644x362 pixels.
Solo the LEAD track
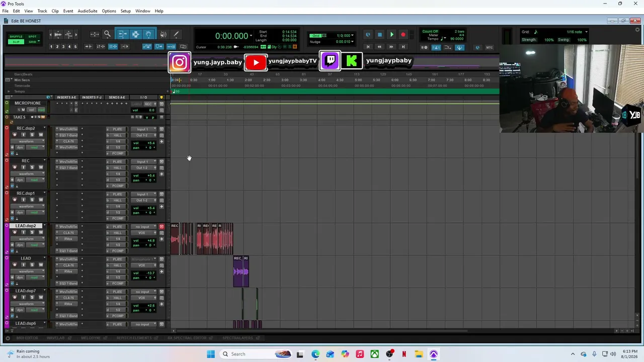(x=32, y=264)
